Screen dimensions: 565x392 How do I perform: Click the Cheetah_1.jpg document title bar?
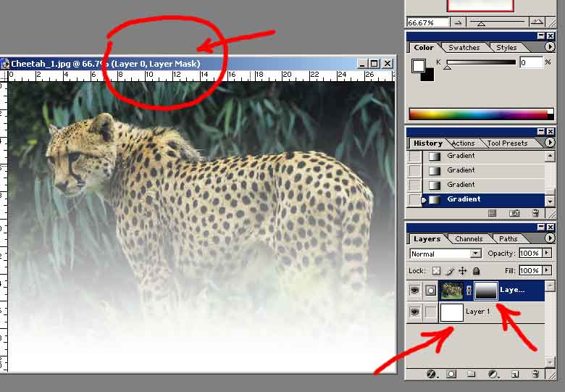click(198, 64)
